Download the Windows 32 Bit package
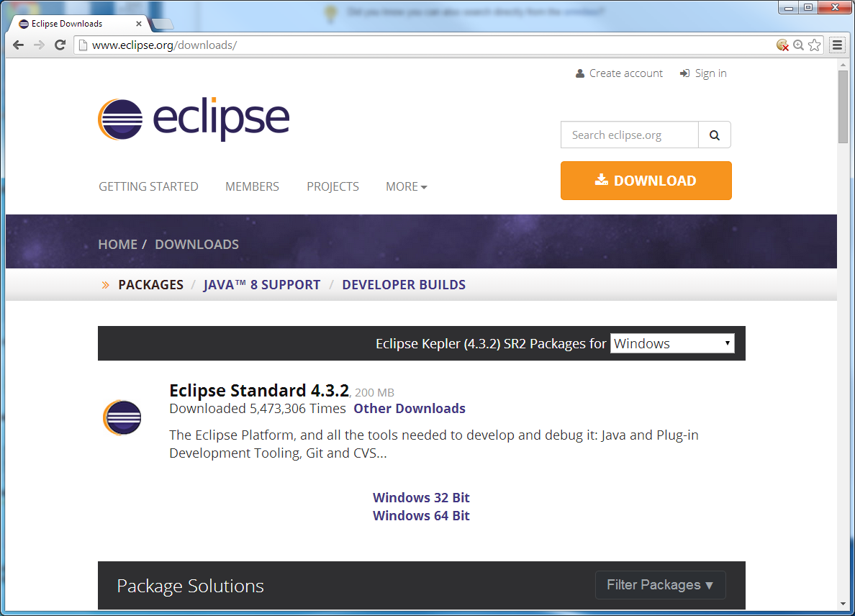 click(x=421, y=498)
